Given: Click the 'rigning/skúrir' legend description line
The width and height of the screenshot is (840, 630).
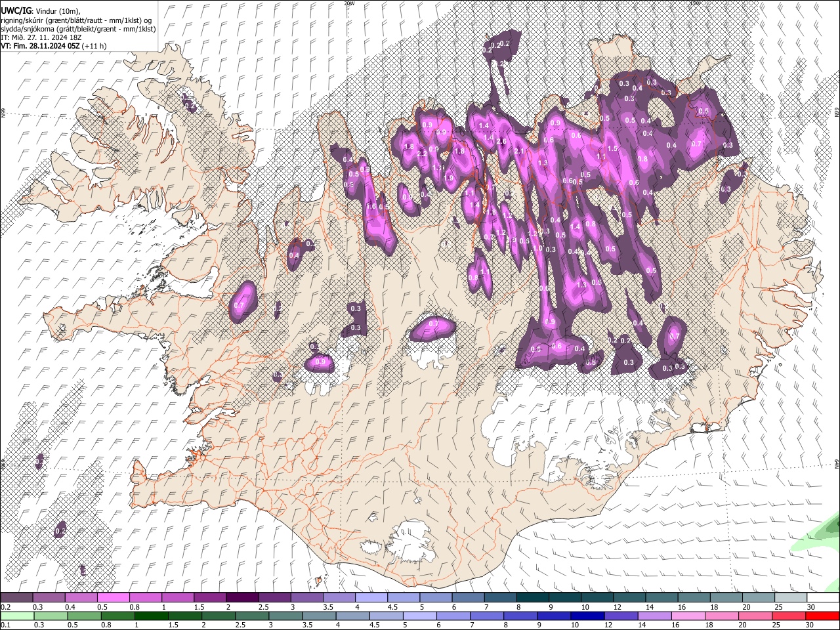Looking at the screenshot, I should [76, 20].
